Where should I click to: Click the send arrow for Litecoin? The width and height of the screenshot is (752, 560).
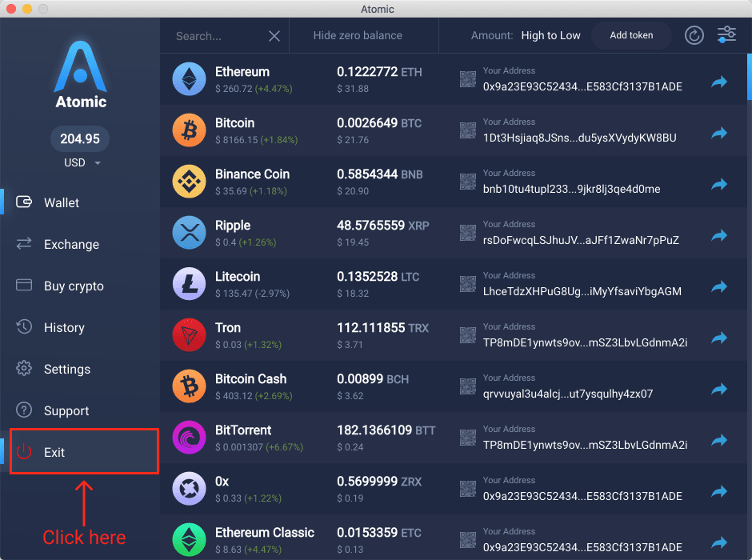click(719, 286)
